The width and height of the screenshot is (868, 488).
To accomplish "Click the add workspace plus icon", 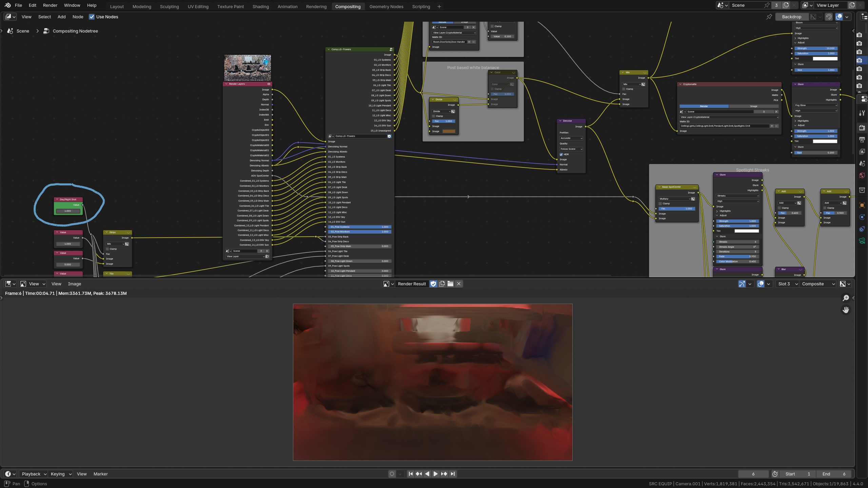I will pos(439,6).
